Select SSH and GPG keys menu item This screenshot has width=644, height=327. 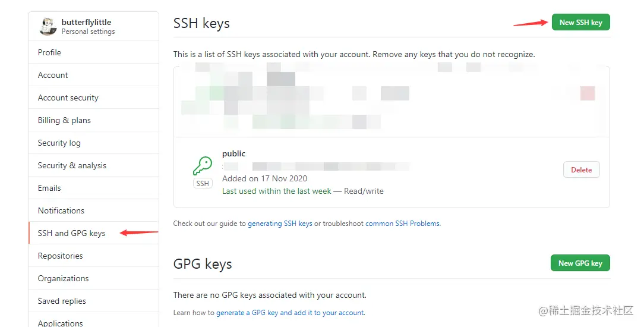pos(94,233)
